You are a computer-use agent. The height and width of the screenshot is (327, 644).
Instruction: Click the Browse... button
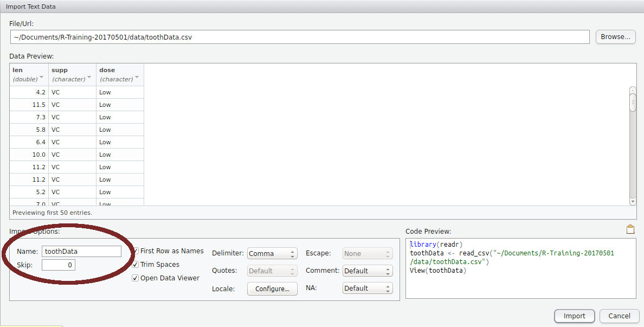pyautogui.click(x=615, y=37)
